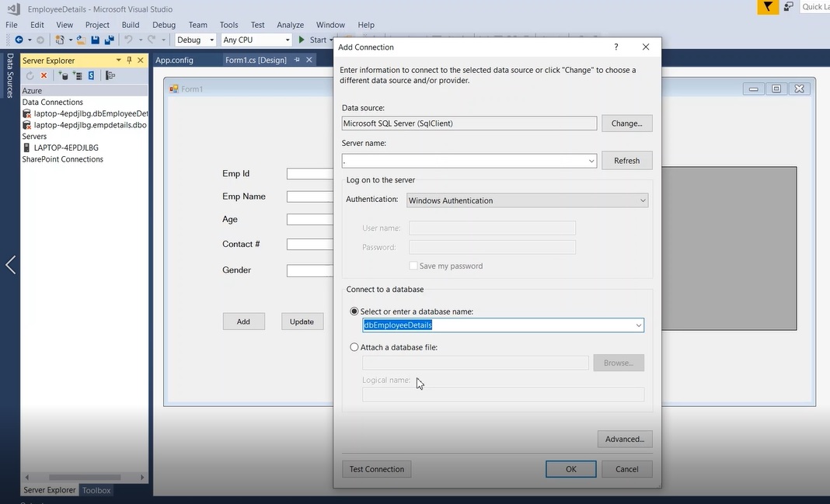This screenshot has width=830, height=504.
Task: Click the Add button on Form1
Action: (243, 322)
